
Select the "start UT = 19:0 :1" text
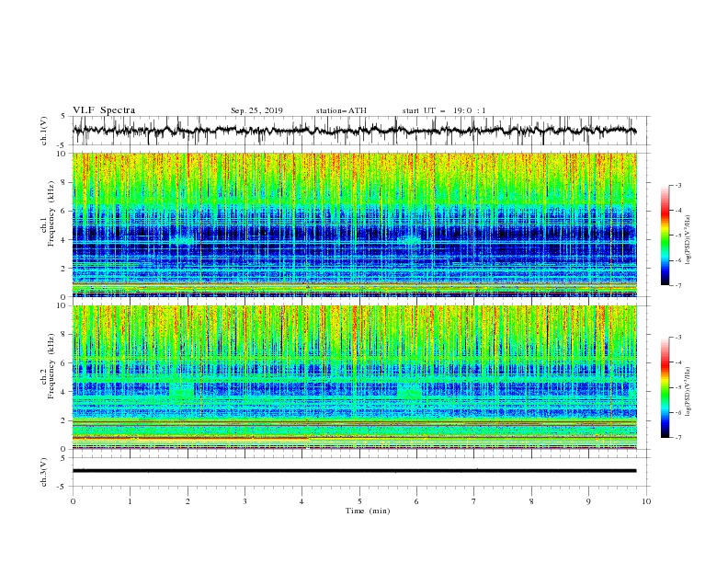pos(444,110)
